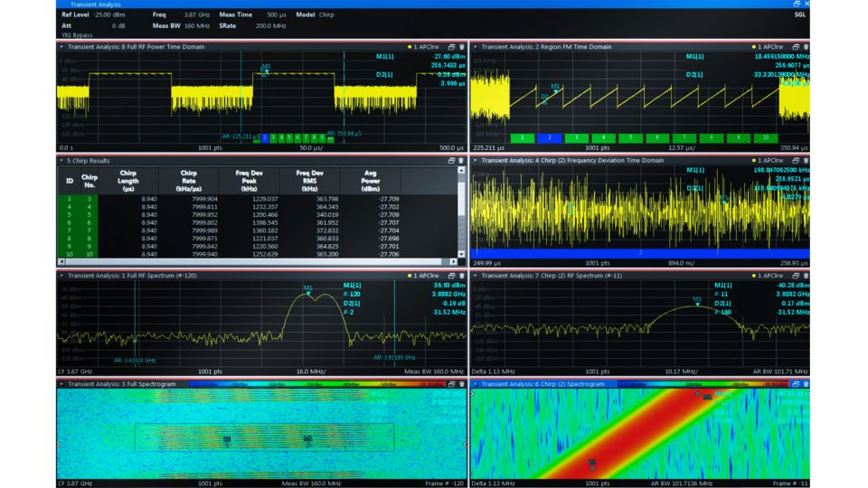This screenshot has width=868, height=488.
Task: Collapse the Chirp (2) Spectrogram title arrow
Action: coord(475,384)
